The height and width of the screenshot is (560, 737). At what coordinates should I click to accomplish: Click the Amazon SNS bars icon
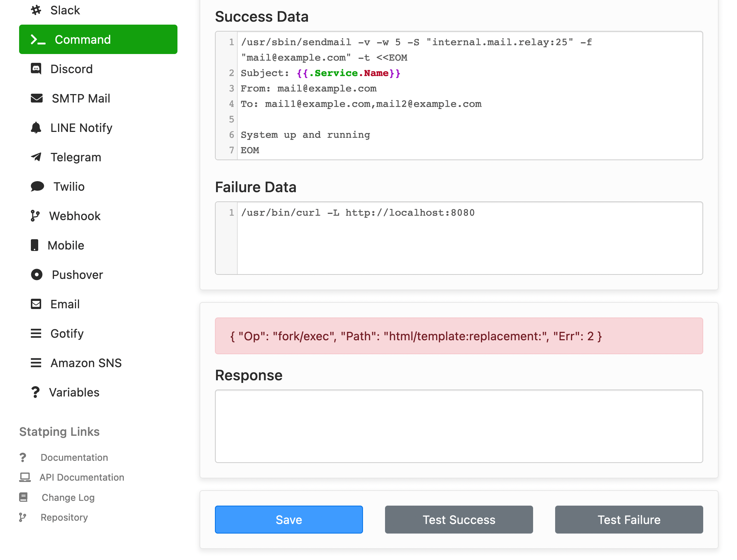36,363
